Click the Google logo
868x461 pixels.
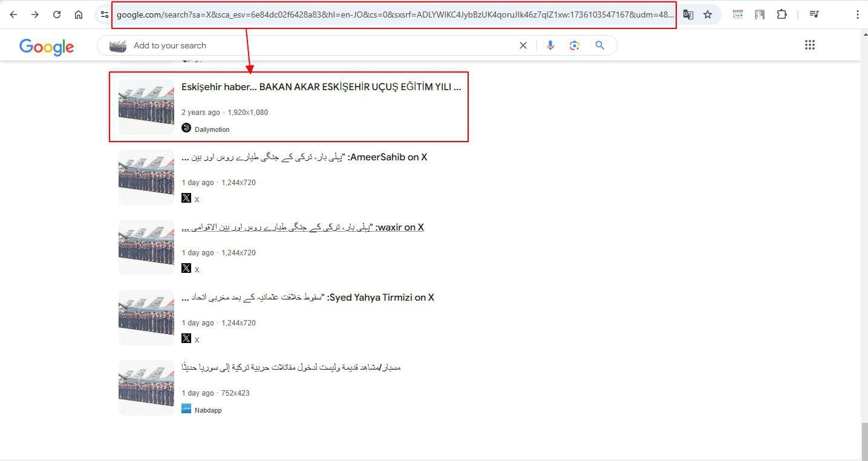[47, 47]
